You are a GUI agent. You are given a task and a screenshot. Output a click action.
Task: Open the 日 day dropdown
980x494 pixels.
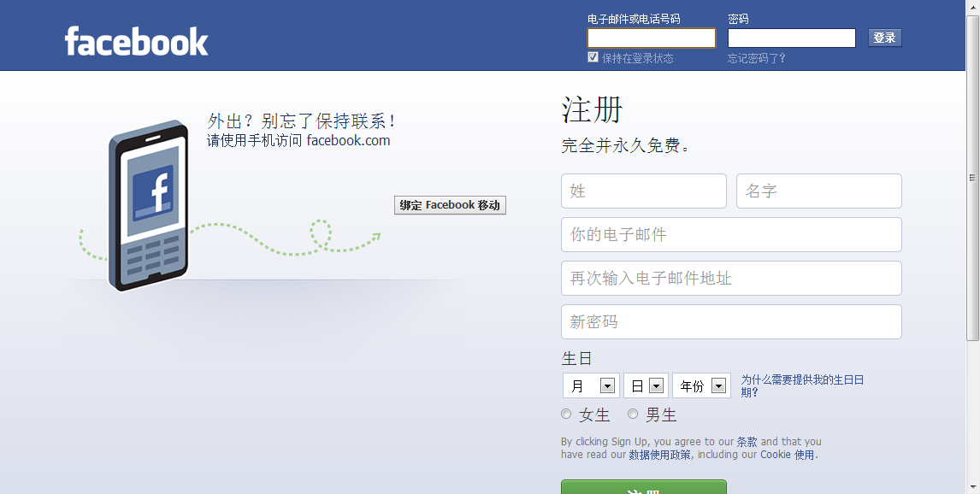point(646,385)
